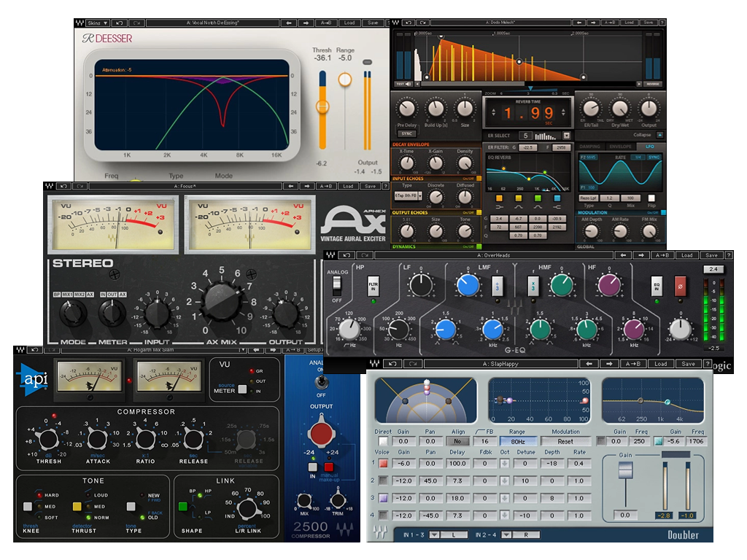This screenshot has height=560, width=747.
Task: Flip the ANALOG switch on the G-EQ
Action: [x=337, y=285]
